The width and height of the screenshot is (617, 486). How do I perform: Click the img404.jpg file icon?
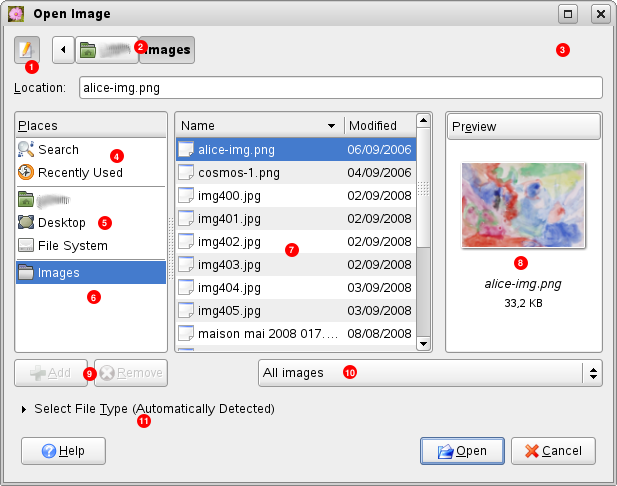186,288
